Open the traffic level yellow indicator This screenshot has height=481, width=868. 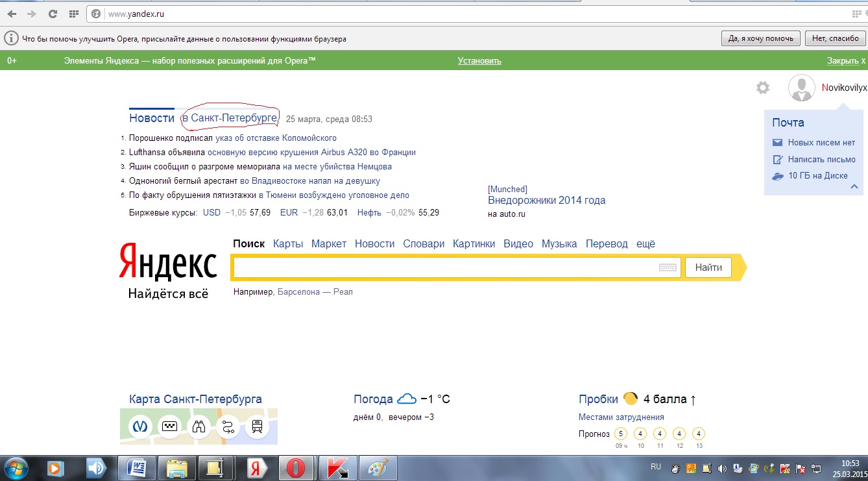click(630, 399)
